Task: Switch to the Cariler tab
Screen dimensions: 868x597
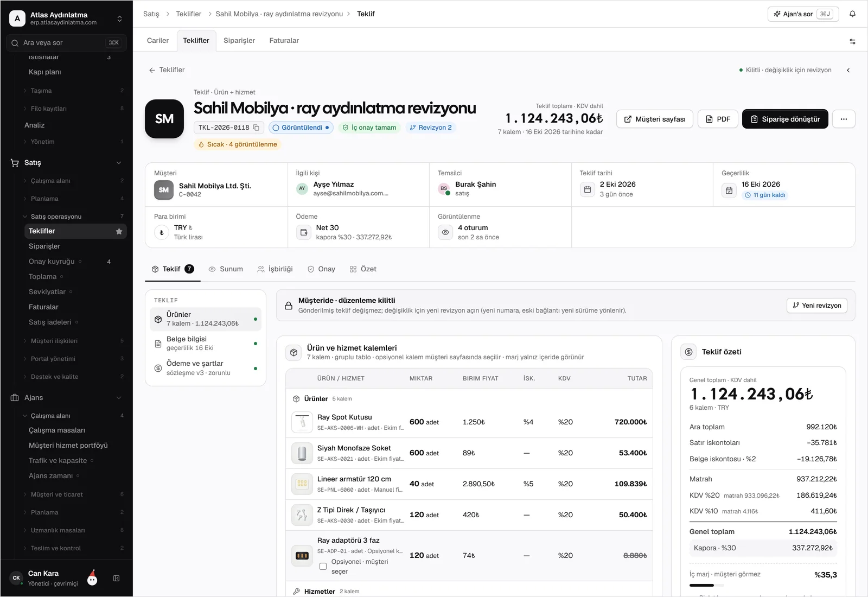Action: (158, 41)
